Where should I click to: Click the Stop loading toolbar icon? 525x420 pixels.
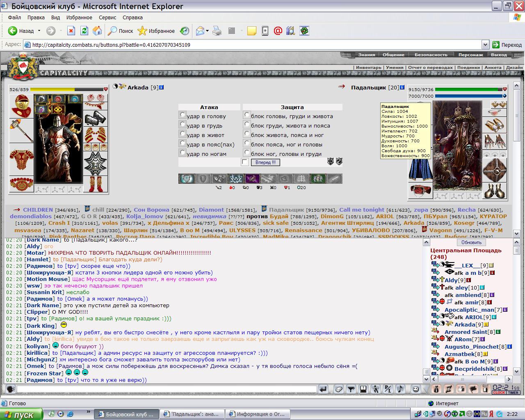[x=71, y=31]
